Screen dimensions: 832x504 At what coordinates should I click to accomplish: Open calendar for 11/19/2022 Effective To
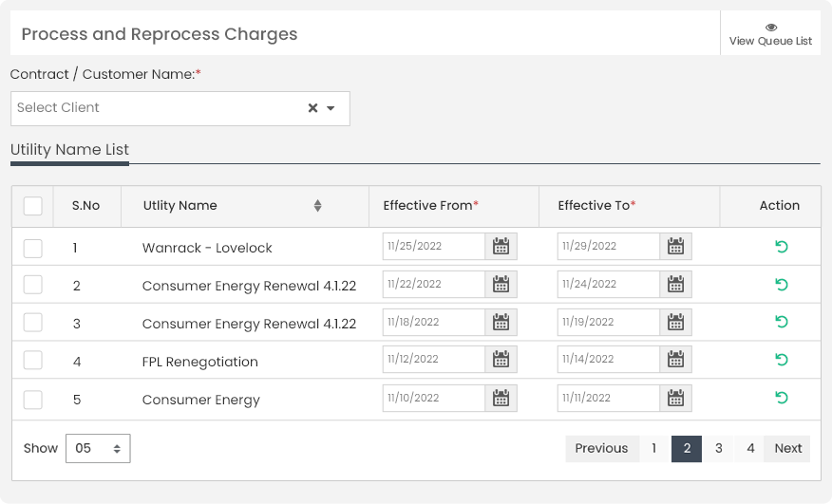click(675, 322)
